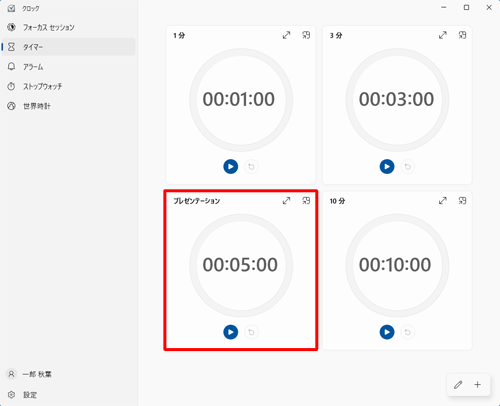Reset the 10分 timer
This screenshot has height=406, width=500.
click(408, 332)
